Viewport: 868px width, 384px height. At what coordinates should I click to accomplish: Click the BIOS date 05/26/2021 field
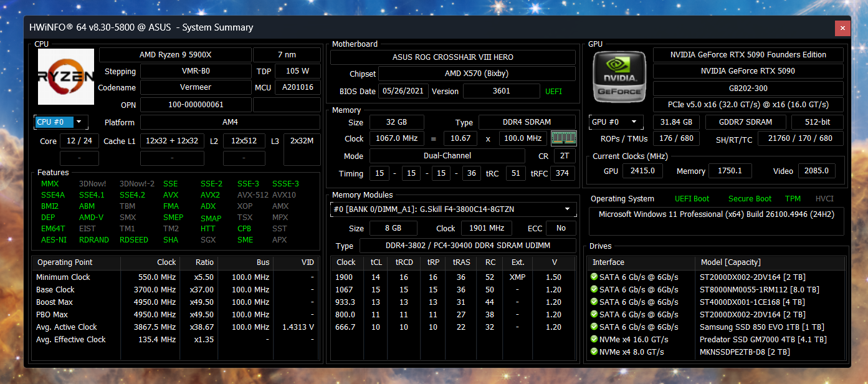(x=403, y=91)
